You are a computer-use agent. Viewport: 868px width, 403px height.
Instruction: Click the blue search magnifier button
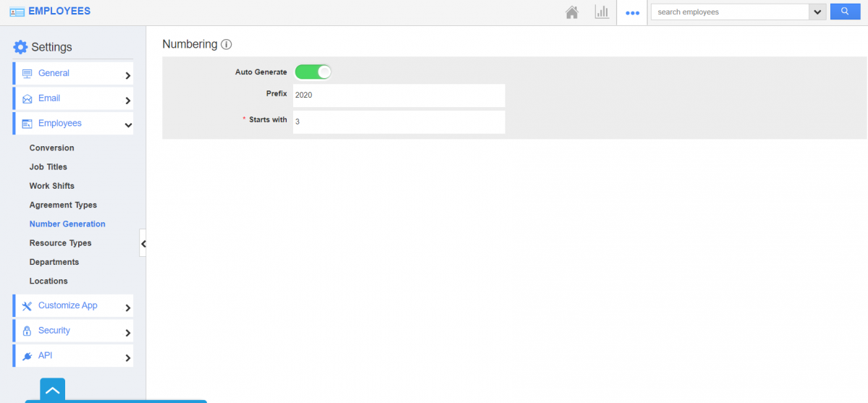coord(845,12)
